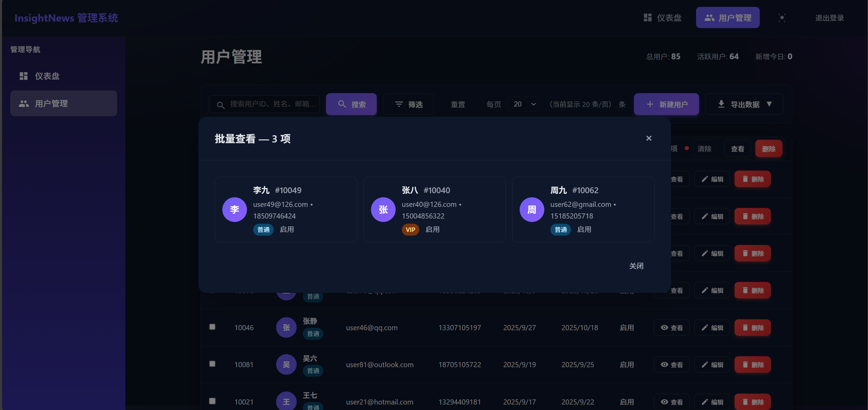Click the 周 avatar in third card
Viewport: 868px width, 410px height.
coord(532,210)
